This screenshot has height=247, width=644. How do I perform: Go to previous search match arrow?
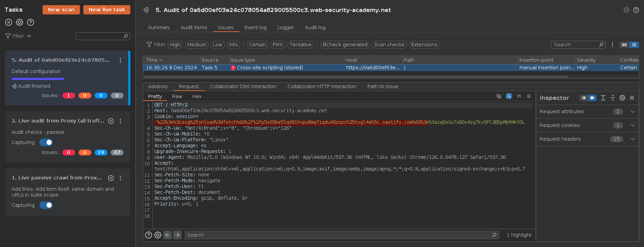pyautogui.click(x=167, y=235)
